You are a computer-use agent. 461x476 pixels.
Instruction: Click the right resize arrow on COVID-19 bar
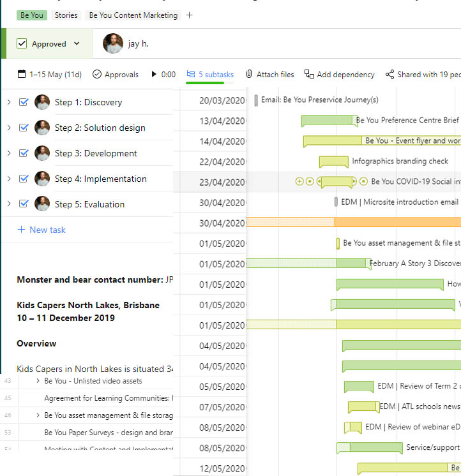pyautogui.click(x=354, y=181)
